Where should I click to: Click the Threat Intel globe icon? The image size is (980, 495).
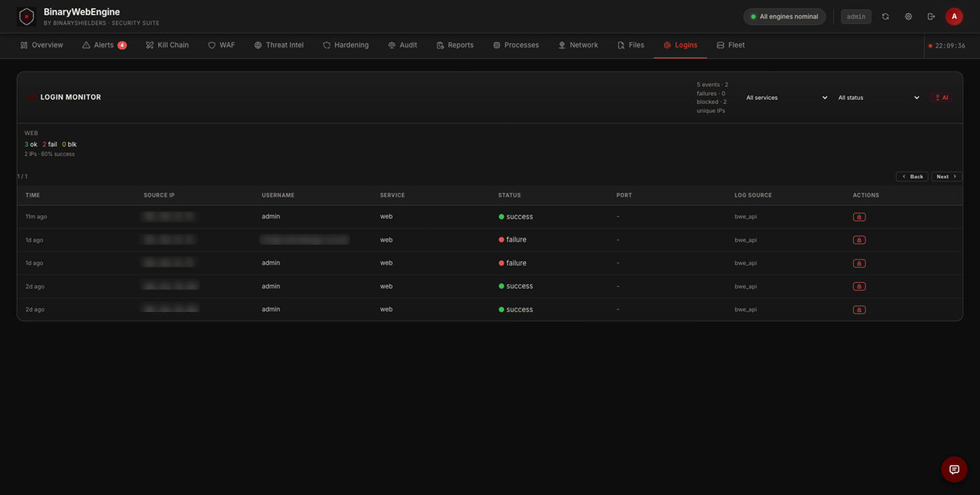258,45
